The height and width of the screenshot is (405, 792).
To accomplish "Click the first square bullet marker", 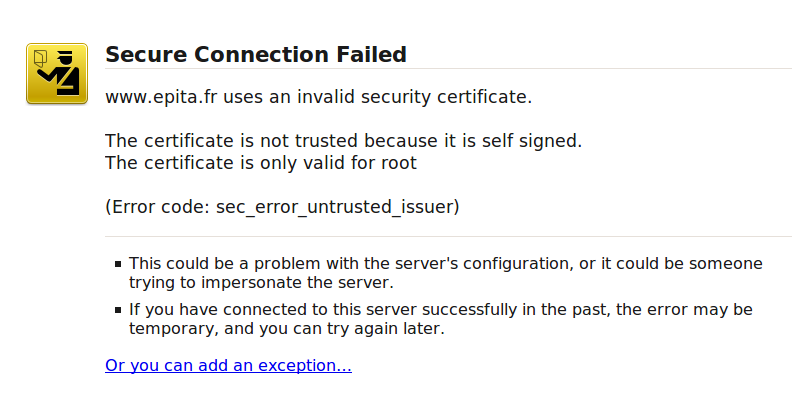I will tap(118, 264).
